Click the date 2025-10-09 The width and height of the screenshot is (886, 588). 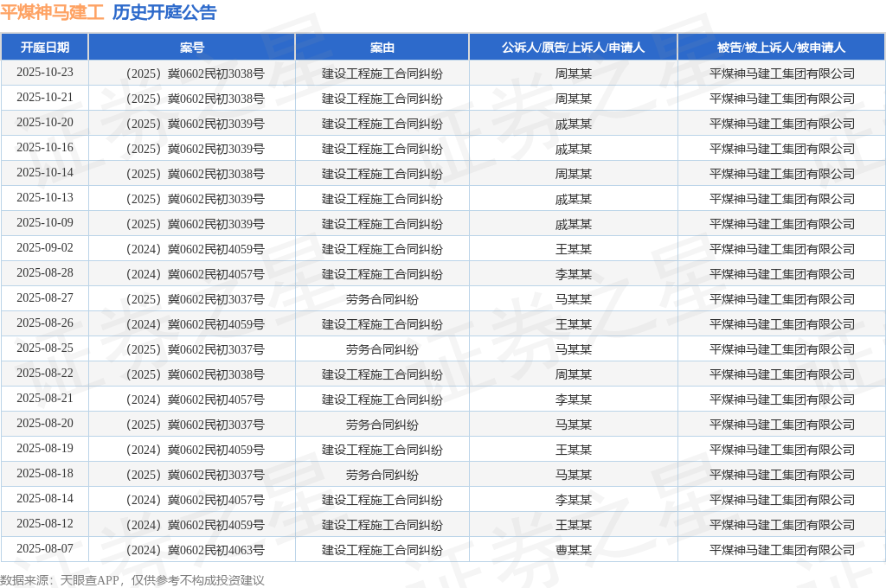tap(45, 222)
